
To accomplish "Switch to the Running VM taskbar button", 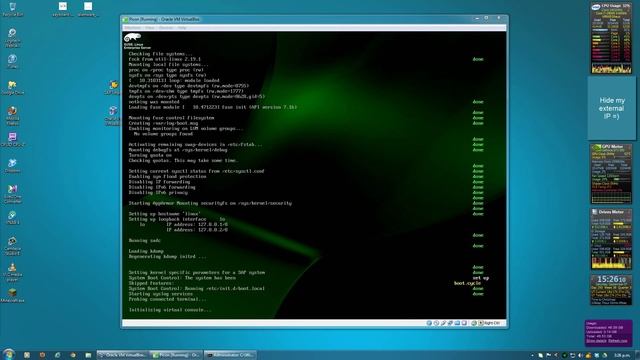I will coord(176,355).
